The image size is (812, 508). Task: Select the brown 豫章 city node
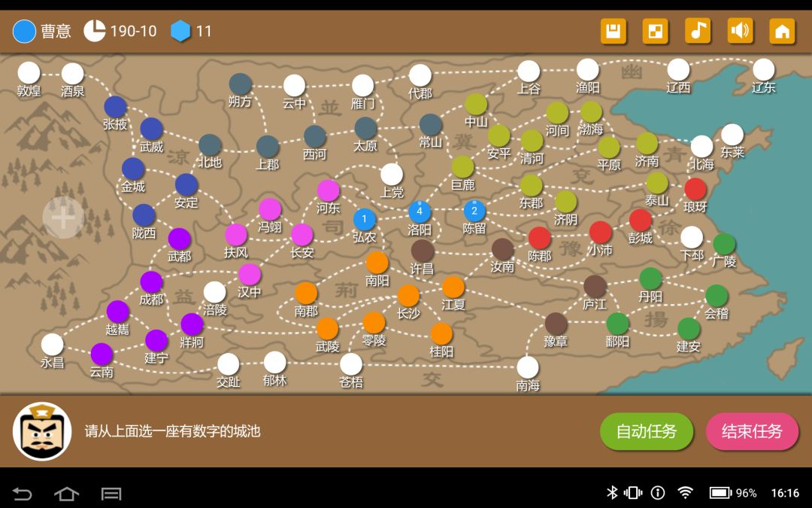[556, 324]
